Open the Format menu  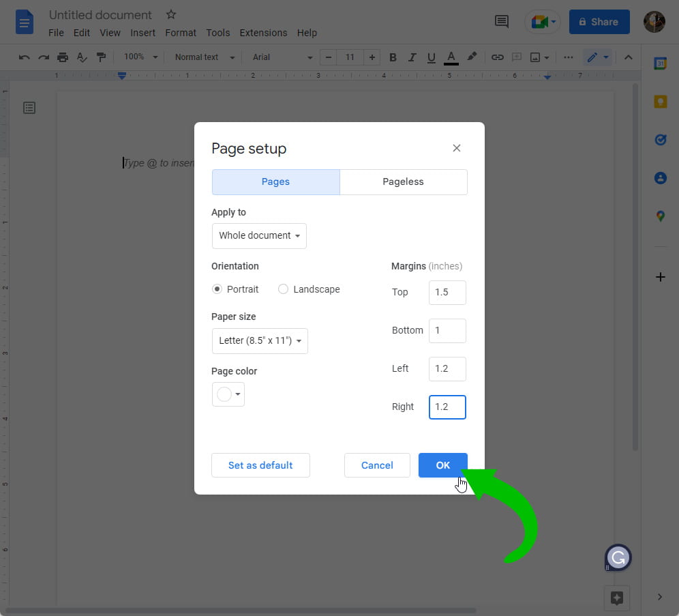click(x=180, y=32)
